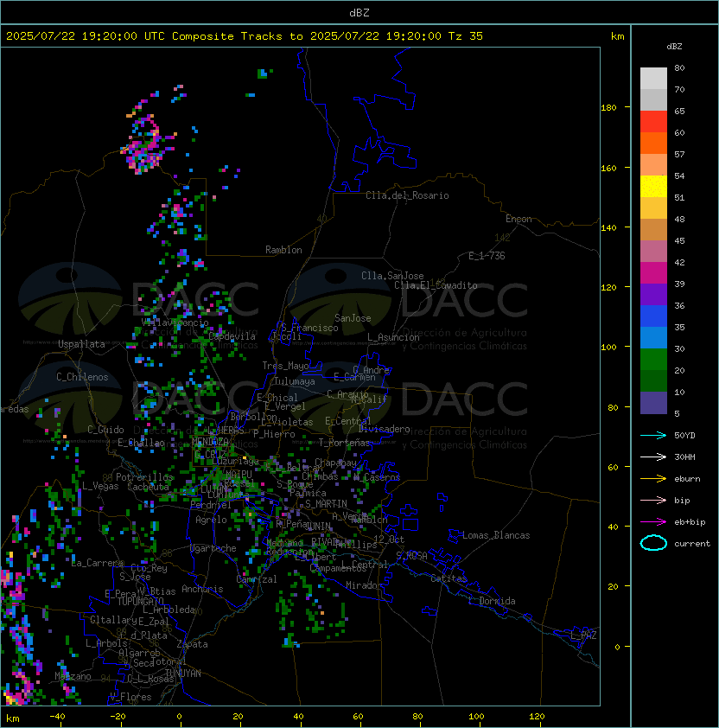Click the 'dBZ' title at top center

[359, 13]
